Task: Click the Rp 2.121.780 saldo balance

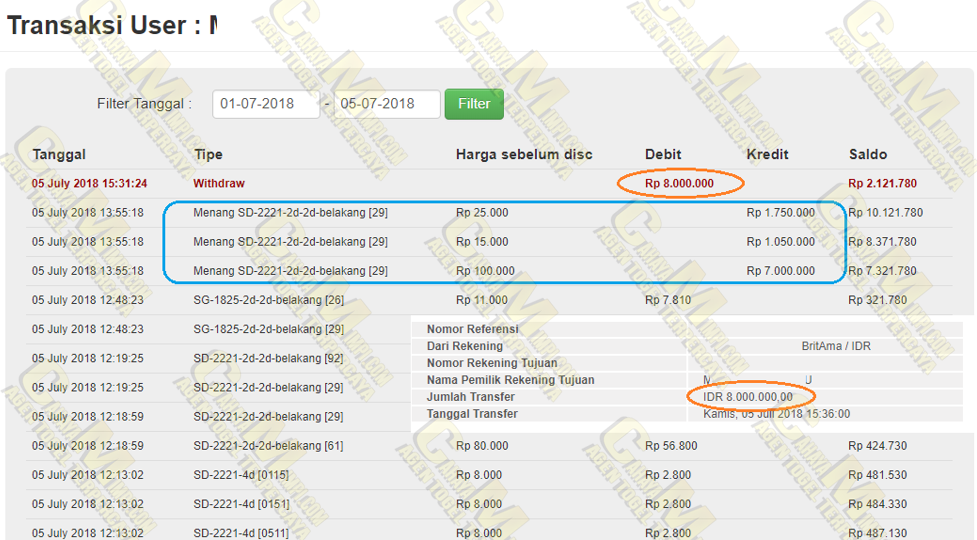Action: [x=885, y=184]
